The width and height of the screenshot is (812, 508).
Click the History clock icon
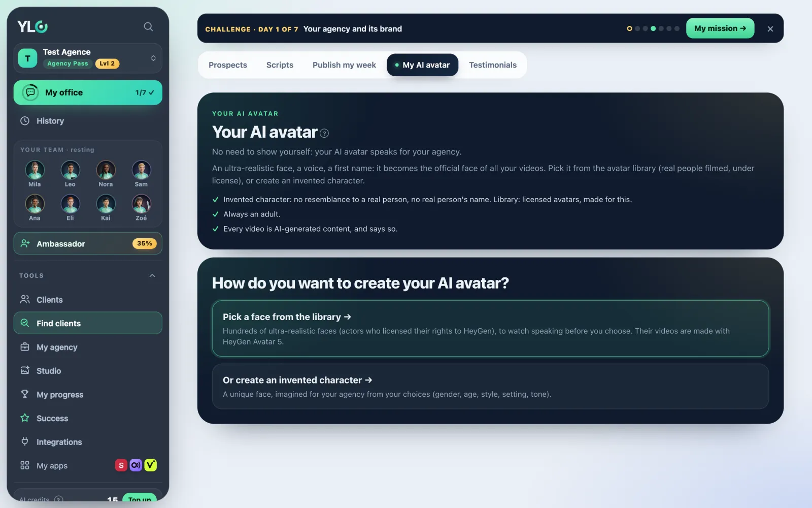[x=24, y=121]
